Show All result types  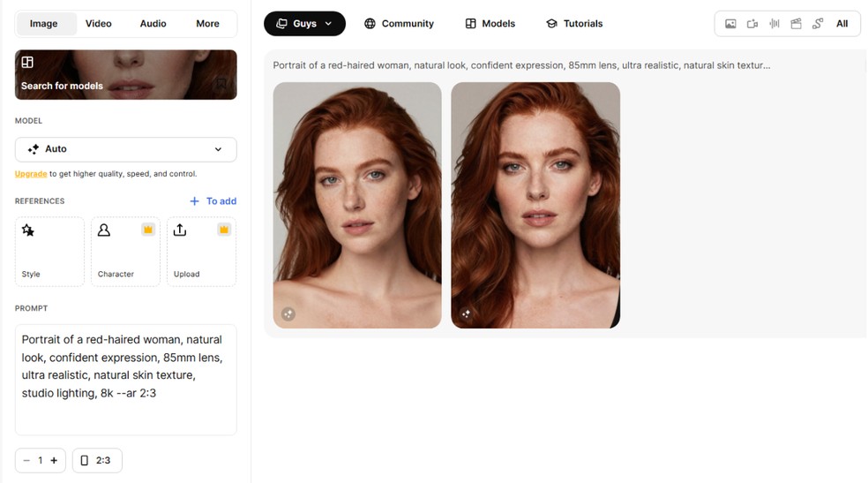pyautogui.click(x=842, y=24)
